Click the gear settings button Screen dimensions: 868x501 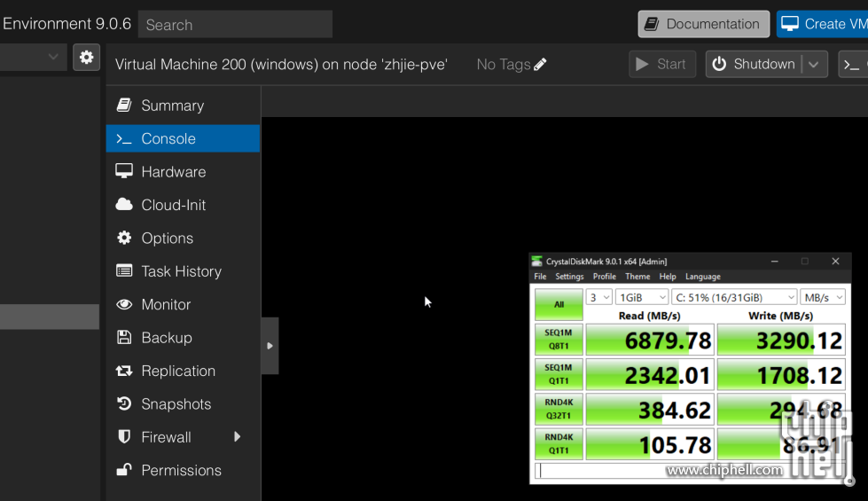pos(86,57)
